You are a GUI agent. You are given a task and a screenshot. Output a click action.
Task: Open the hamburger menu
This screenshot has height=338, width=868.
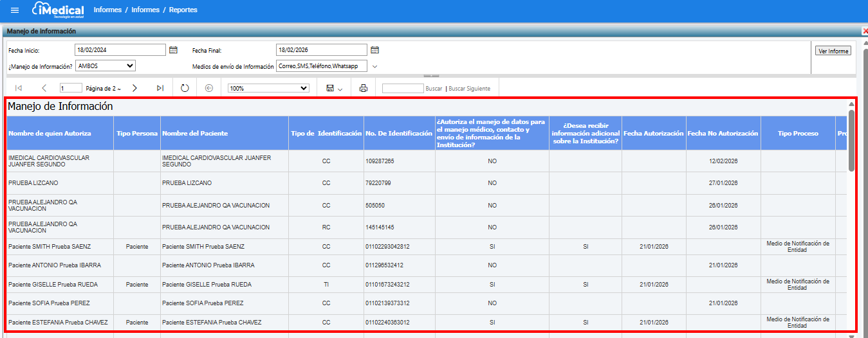(x=15, y=10)
